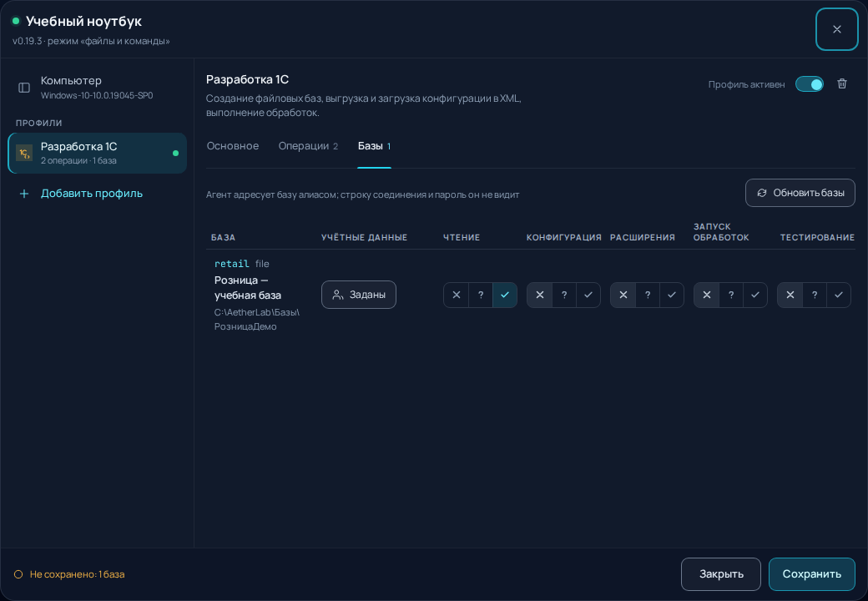868x601 pixels.
Task: Set Конфигурация permission to ask
Action: (564, 295)
